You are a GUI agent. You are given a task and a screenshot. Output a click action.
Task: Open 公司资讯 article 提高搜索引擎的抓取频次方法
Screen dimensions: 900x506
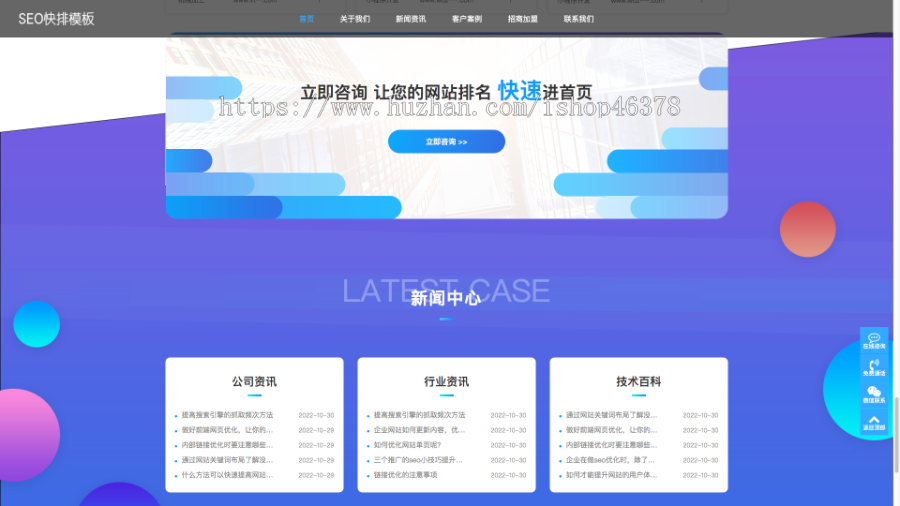(x=227, y=415)
